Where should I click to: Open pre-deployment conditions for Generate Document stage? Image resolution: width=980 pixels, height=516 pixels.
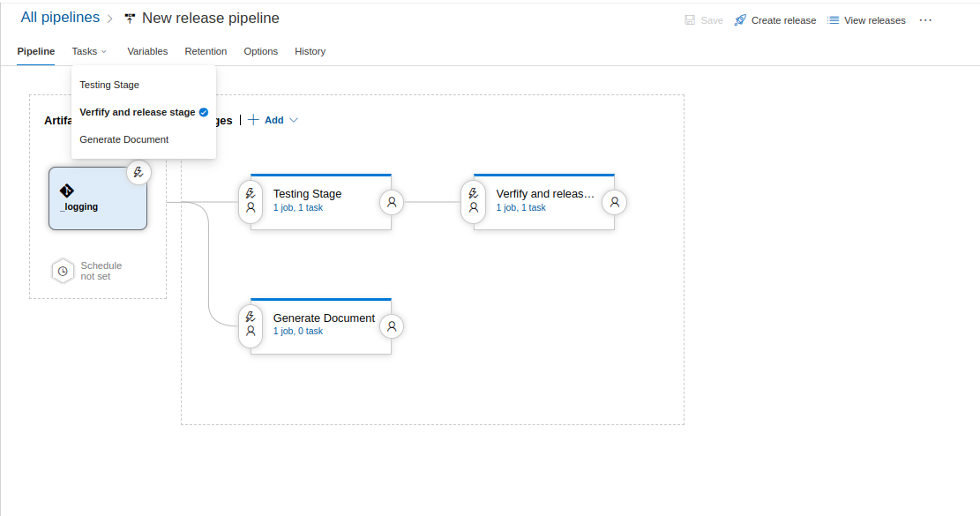click(251, 325)
